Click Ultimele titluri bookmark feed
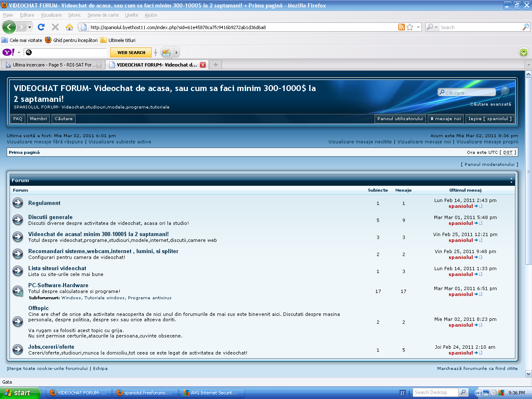The width and height of the screenshot is (532, 399). pos(118,40)
